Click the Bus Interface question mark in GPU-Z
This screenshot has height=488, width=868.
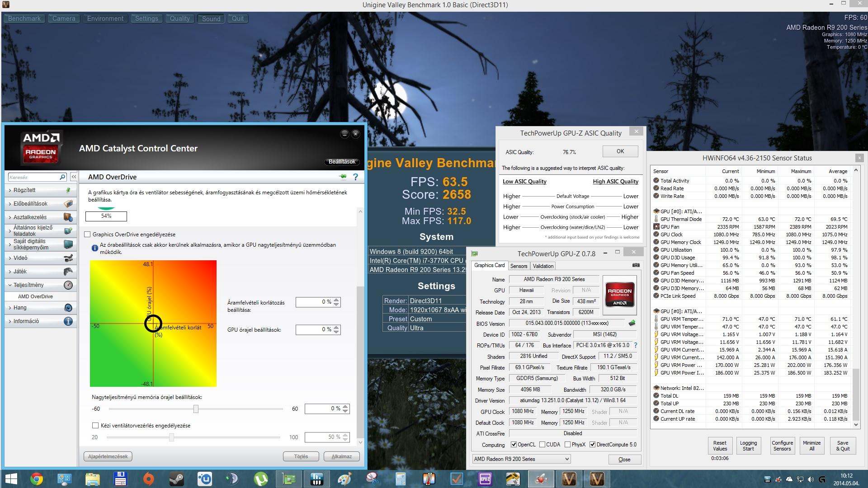click(636, 345)
